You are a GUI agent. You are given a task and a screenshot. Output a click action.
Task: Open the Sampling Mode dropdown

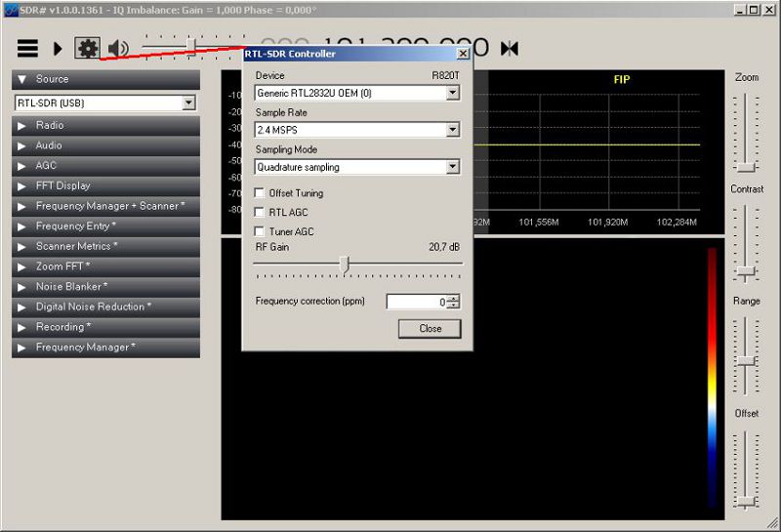452,167
